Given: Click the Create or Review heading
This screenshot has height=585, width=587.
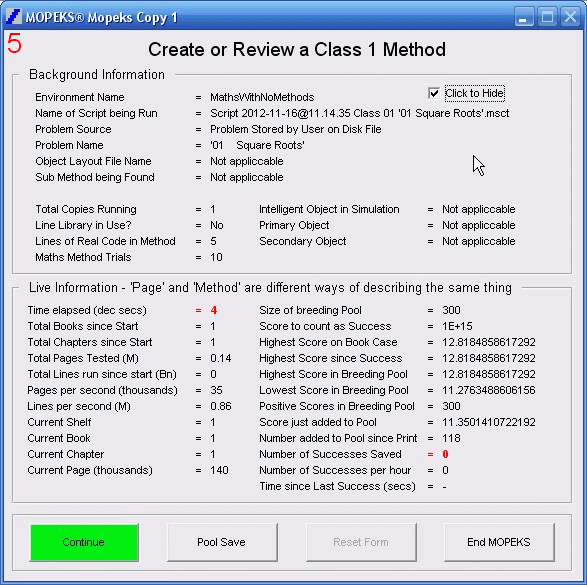Looking at the screenshot, I should pyautogui.click(x=297, y=49).
